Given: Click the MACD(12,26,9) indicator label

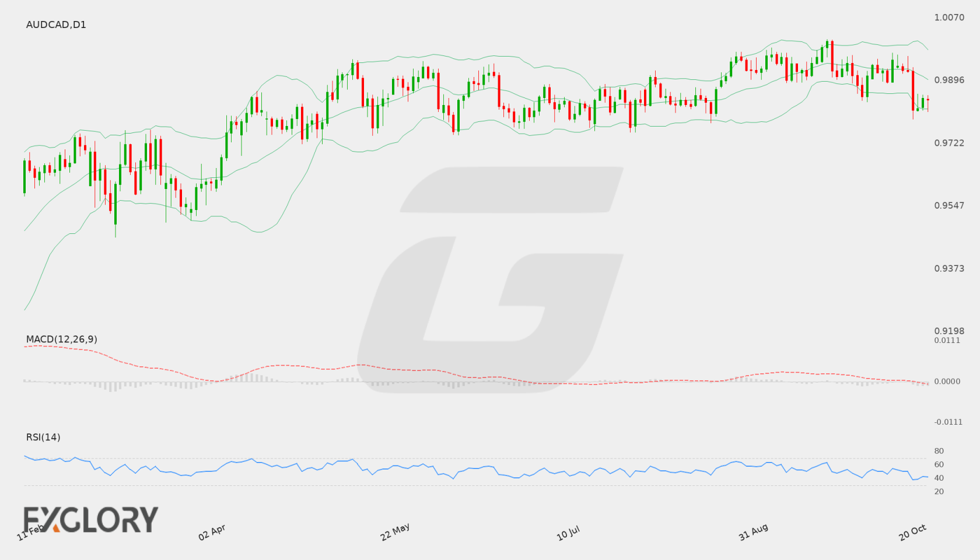Looking at the screenshot, I should pyautogui.click(x=61, y=339).
